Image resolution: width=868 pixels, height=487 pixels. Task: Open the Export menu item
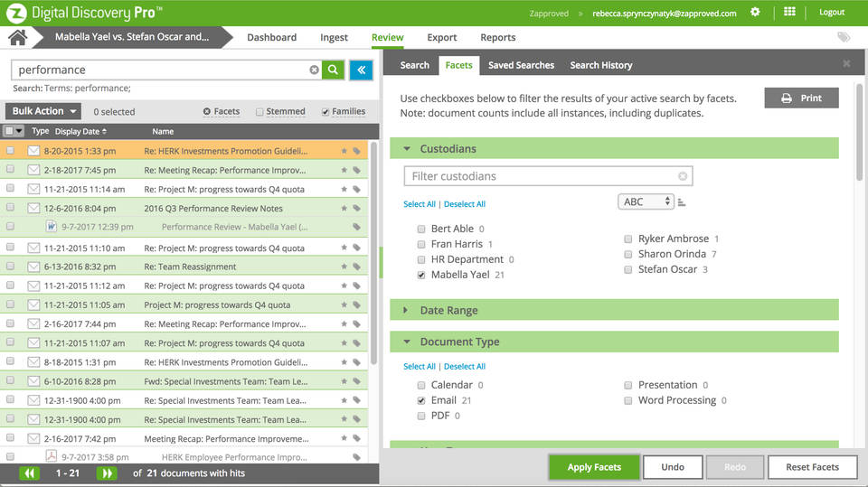[x=442, y=38]
